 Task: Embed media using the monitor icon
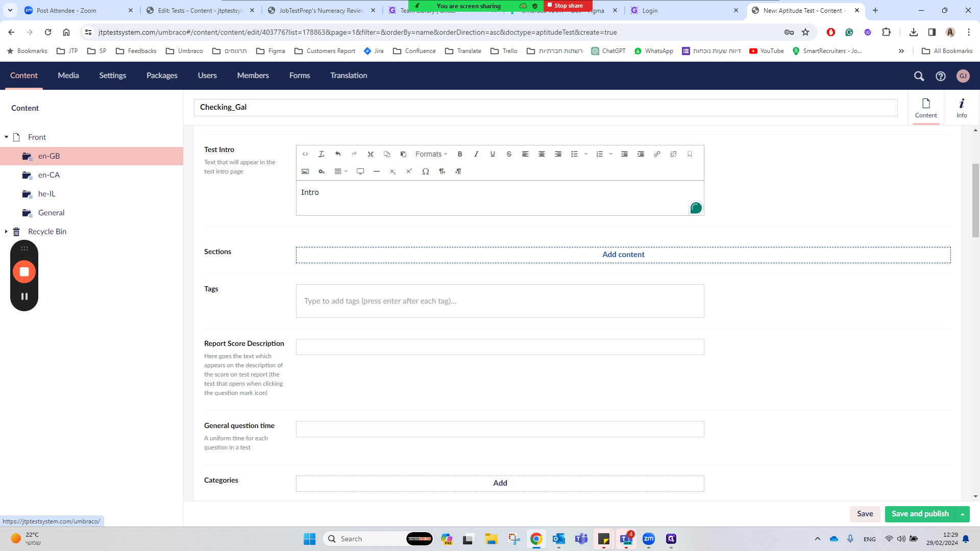coord(360,171)
